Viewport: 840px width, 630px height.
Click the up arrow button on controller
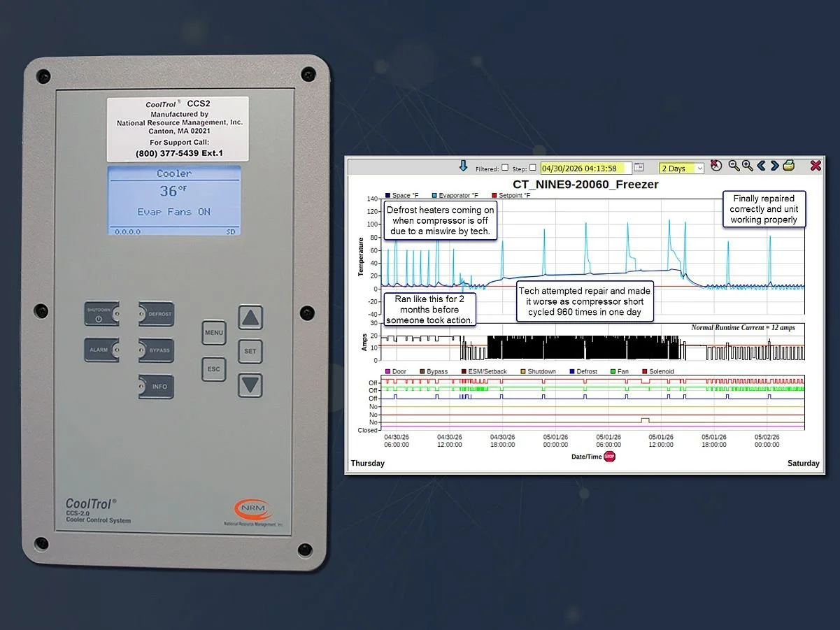(250, 317)
